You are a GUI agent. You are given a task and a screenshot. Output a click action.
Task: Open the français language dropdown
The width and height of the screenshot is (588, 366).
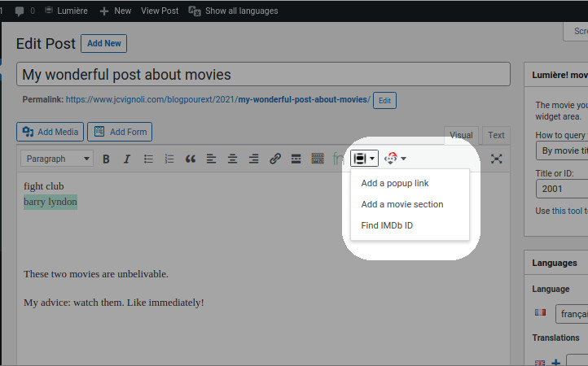pos(572,314)
